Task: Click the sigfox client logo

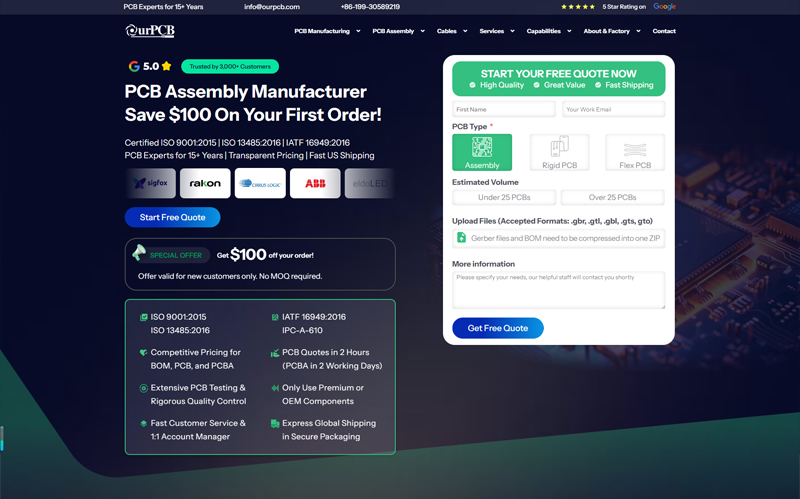Action: point(151,183)
